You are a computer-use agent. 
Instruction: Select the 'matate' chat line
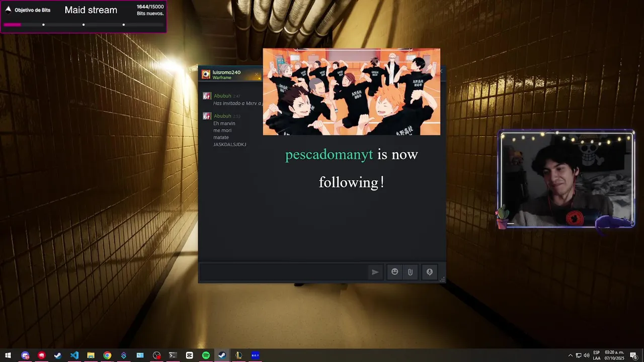[x=221, y=137]
